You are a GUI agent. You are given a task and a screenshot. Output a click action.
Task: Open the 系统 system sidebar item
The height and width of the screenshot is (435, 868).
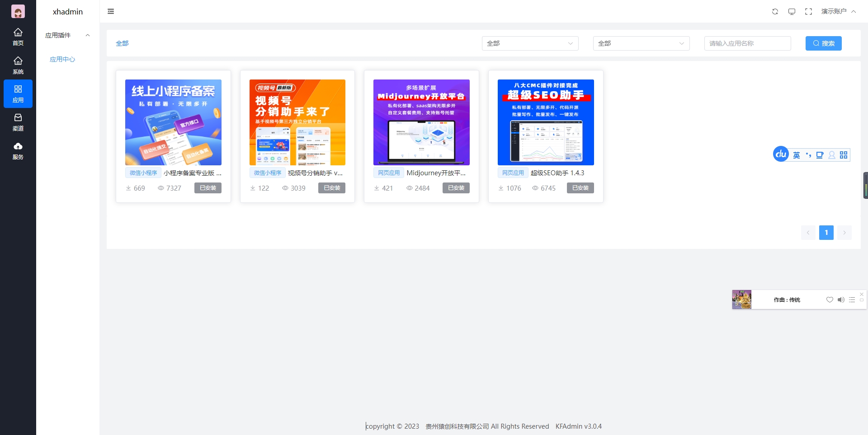18,65
